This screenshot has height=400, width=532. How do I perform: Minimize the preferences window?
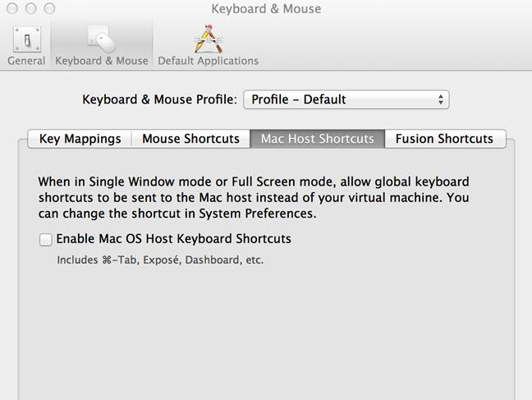point(31,8)
